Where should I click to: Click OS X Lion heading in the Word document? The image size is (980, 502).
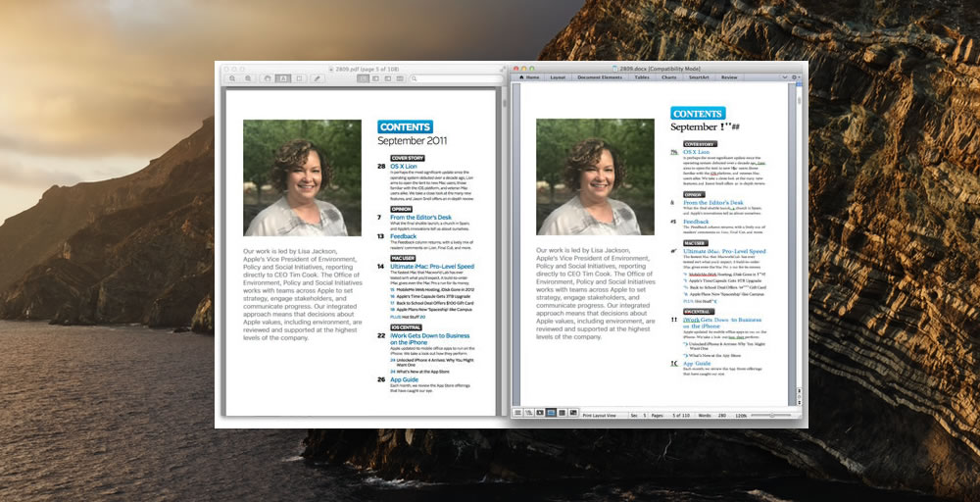coord(696,152)
